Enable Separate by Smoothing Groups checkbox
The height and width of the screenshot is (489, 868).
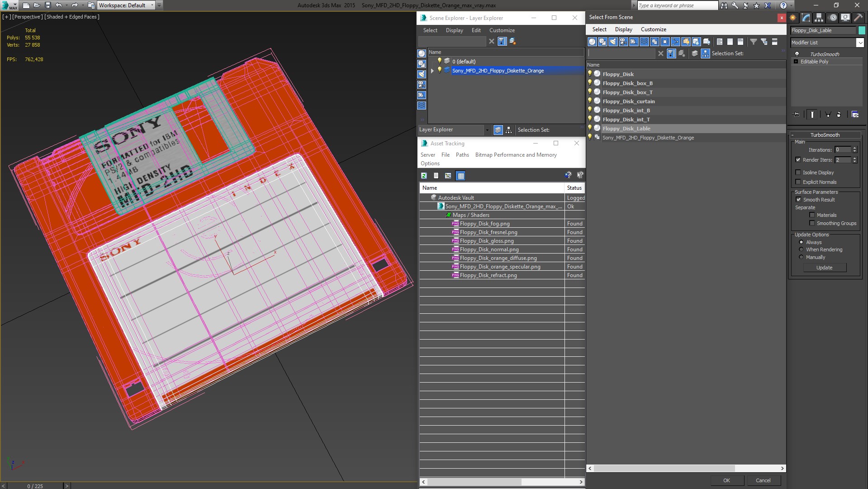pos(812,223)
